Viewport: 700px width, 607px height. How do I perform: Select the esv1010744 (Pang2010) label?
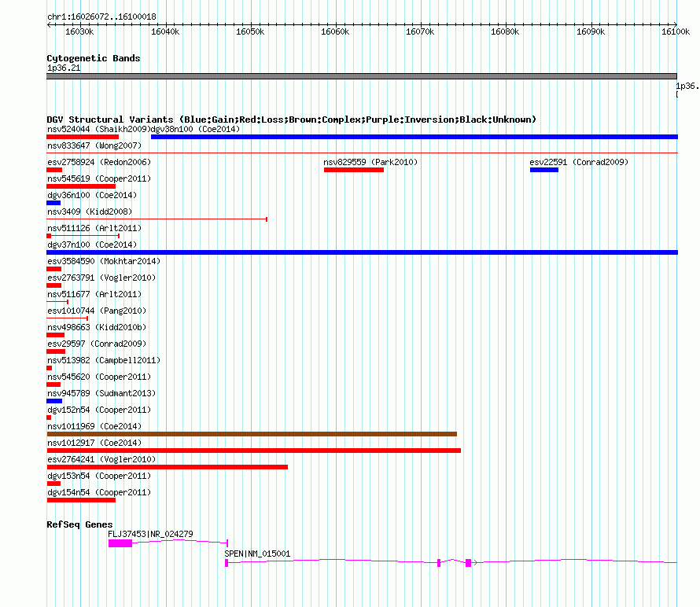pyautogui.click(x=97, y=311)
